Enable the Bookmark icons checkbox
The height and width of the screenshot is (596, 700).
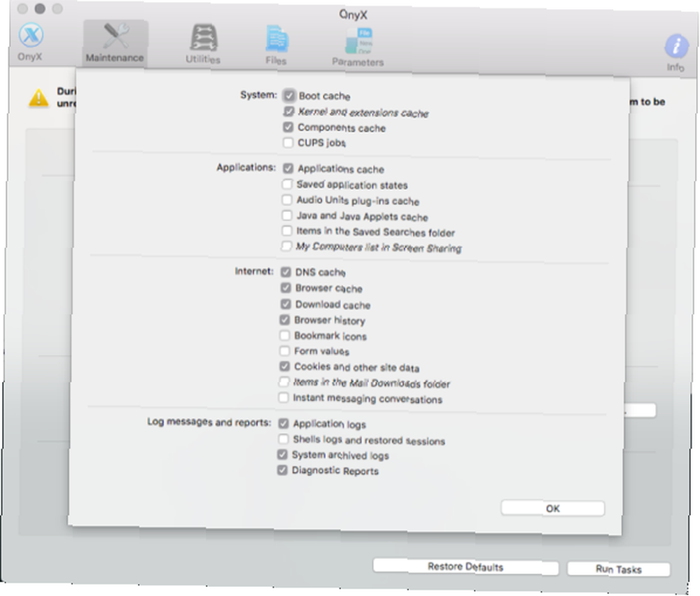click(x=285, y=335)
